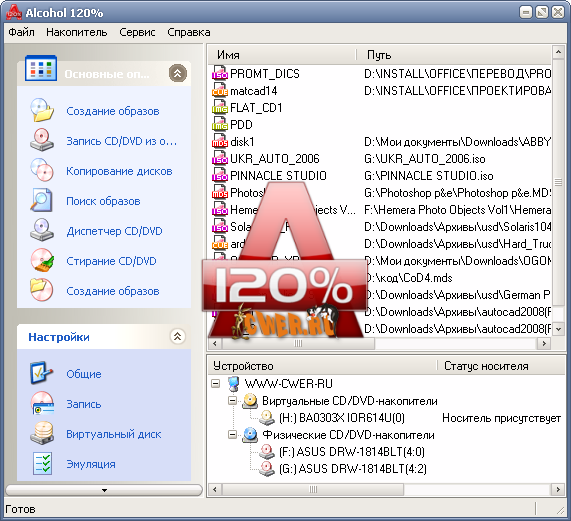Click the Стирание CD/DVD icon
Viewport: 571px width, 521px height.
click(42, 260)
